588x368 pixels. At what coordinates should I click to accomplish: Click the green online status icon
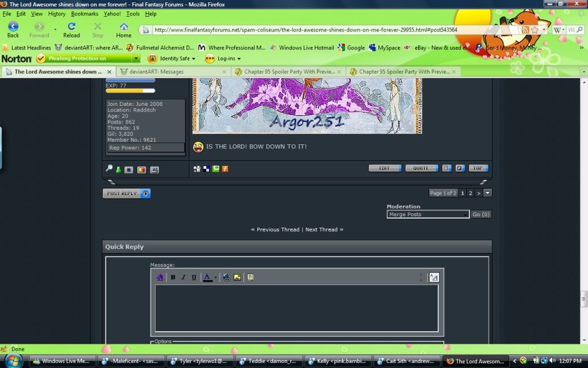pyautogui.click(x=119, y=169)
